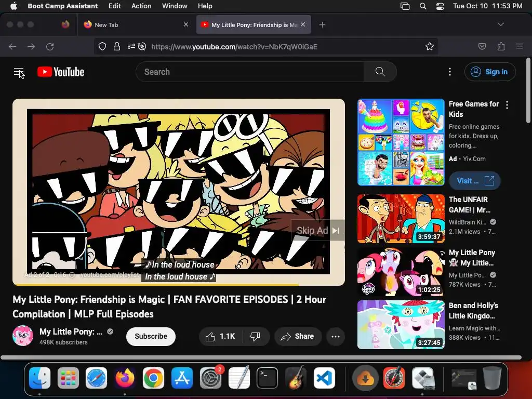
Task: Open Trash from the Dock
Action: [x=493, y=378]
